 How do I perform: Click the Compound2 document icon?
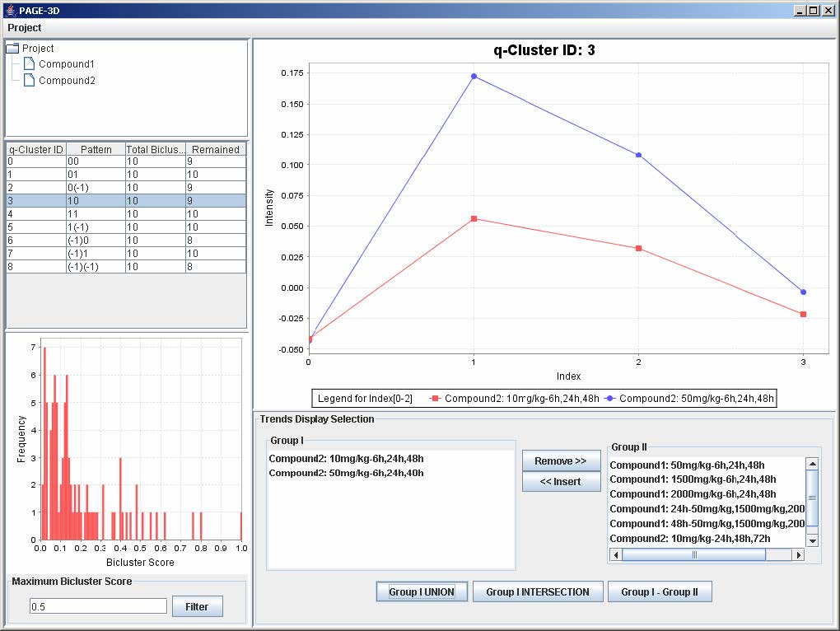[29, 81]
